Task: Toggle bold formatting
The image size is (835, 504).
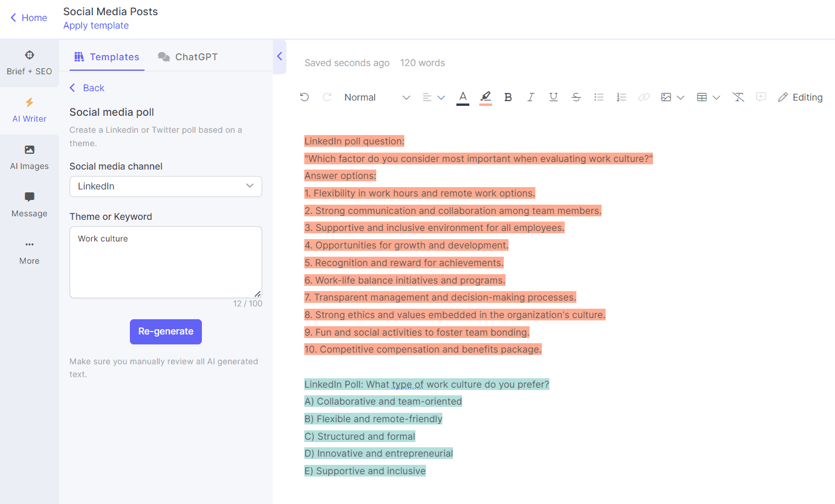Action: (x=508, y=97)
